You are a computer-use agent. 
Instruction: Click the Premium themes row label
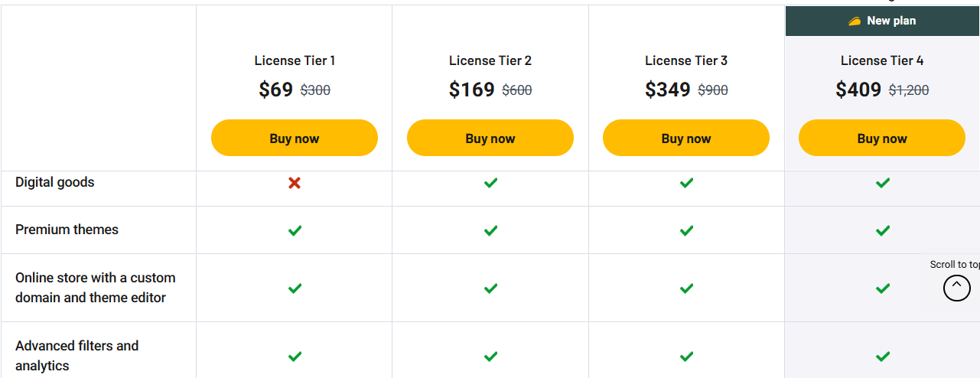pyautogui.click(x=67, y=230)
